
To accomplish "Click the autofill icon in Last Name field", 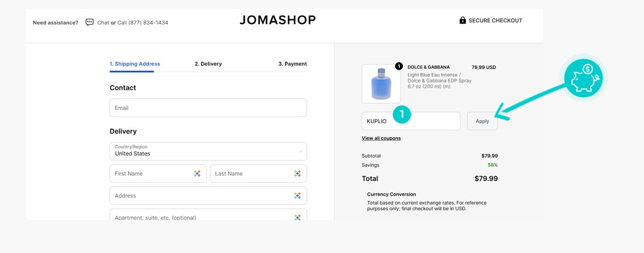I will [297, 174].
